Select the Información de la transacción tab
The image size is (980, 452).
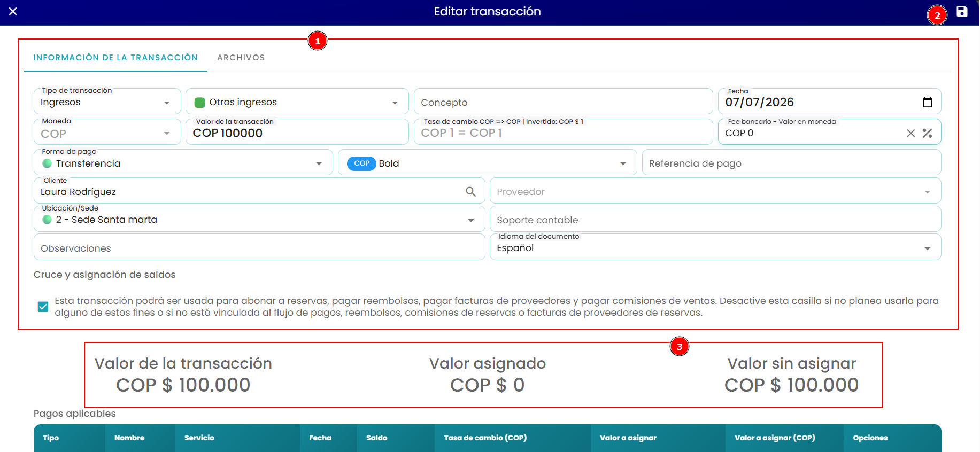[115, 57]
